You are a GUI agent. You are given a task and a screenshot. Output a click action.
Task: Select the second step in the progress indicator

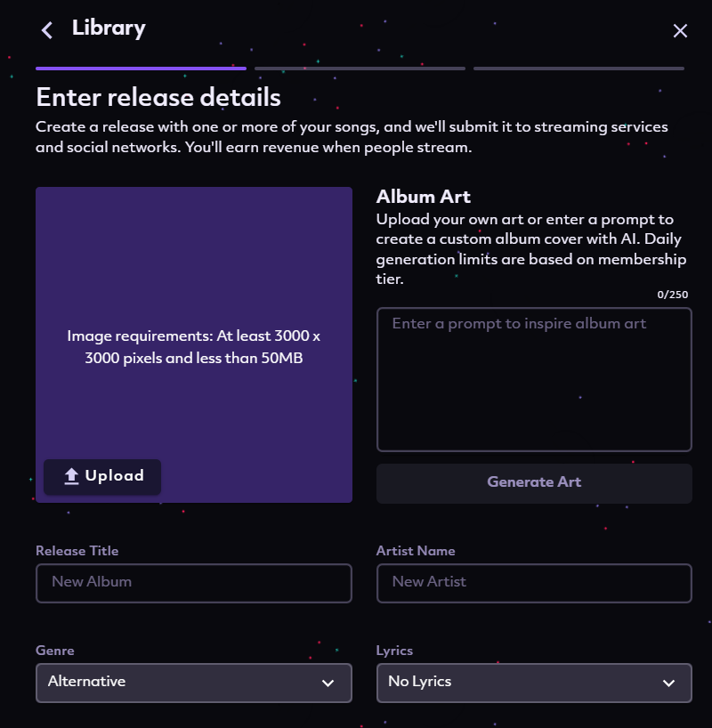click(360, 68)
